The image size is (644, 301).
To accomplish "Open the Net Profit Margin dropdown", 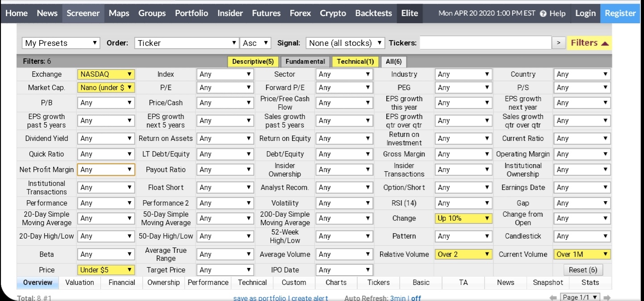I will click(106, 169).
